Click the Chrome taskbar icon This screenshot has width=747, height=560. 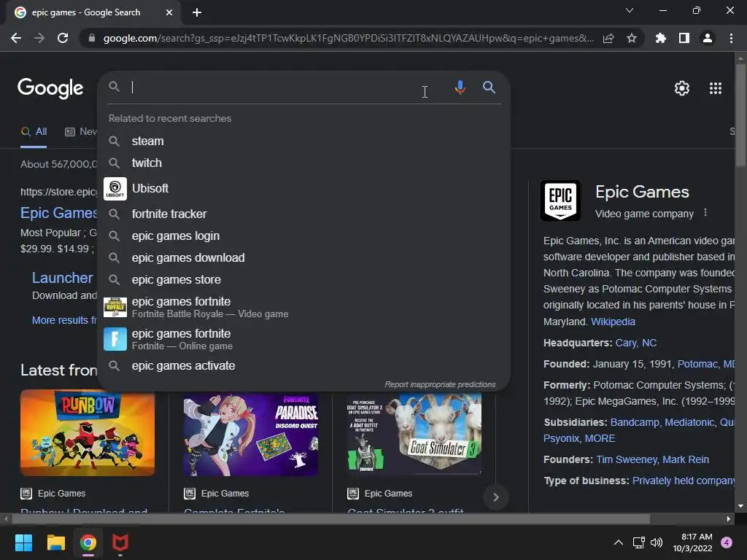[x=88, y=542]
